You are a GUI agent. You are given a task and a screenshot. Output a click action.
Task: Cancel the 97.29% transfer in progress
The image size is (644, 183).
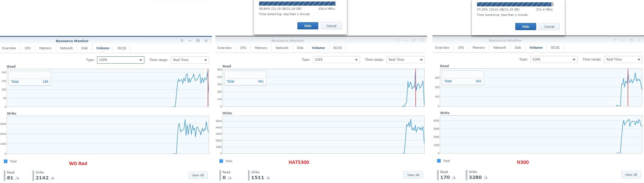549,27
